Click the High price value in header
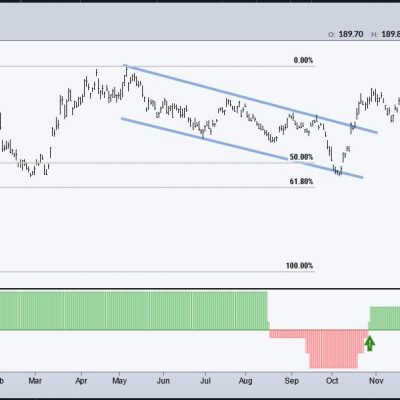This screenshot has width=400, height=400. pos(391,34)
